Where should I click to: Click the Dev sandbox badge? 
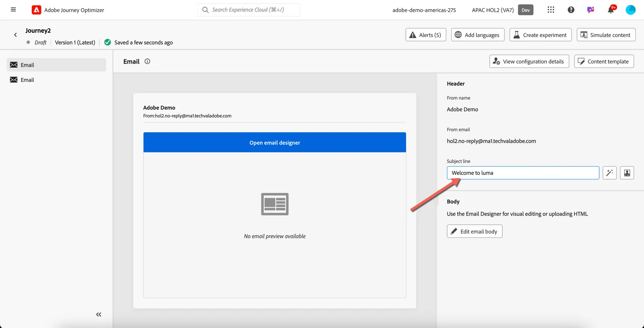pyautogui.click(x=525, y=10)
